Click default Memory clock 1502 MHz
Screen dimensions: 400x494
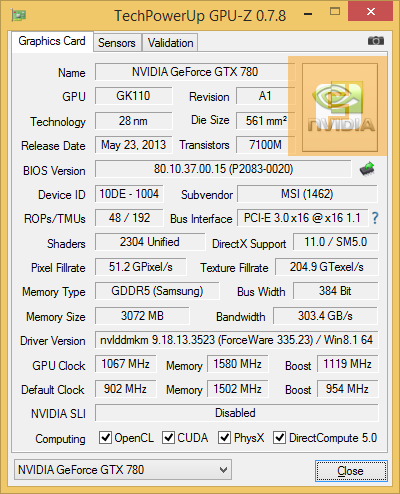point(237,389)
